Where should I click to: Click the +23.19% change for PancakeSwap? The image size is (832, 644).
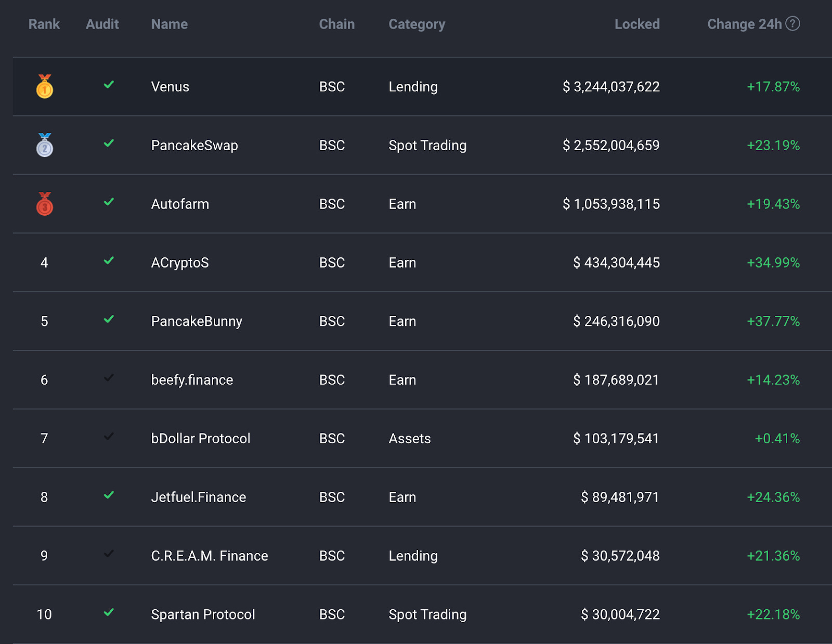773,146
